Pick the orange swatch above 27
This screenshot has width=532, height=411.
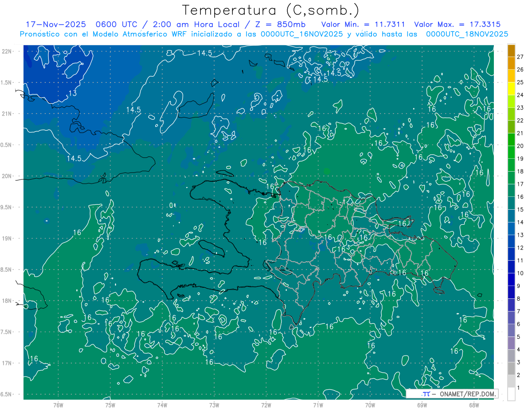511,51
